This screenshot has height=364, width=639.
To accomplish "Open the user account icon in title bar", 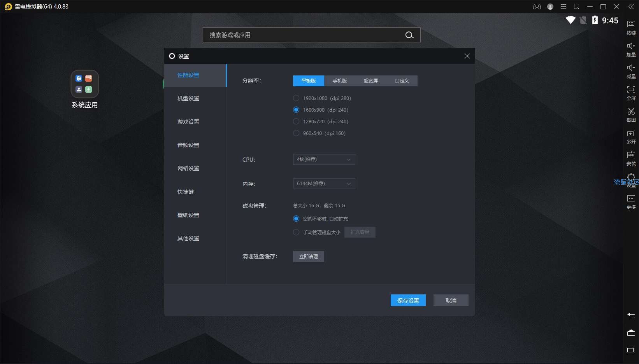I will (550, 7).
